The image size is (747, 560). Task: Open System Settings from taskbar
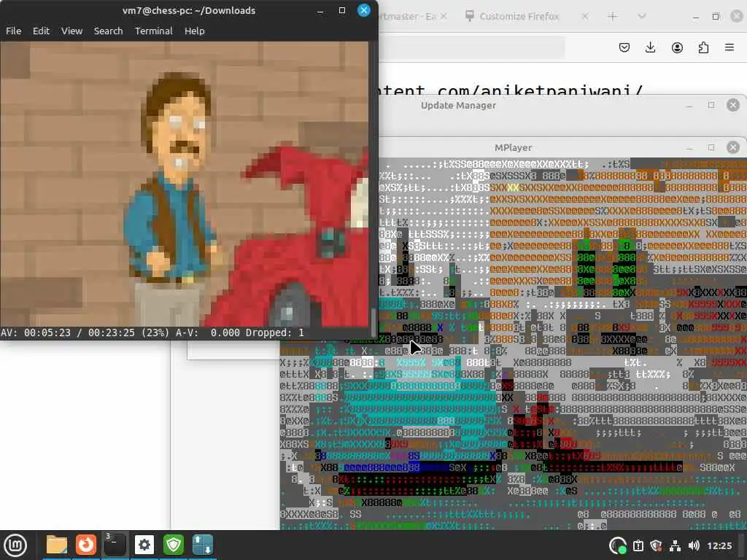click(x=144, y=545)
